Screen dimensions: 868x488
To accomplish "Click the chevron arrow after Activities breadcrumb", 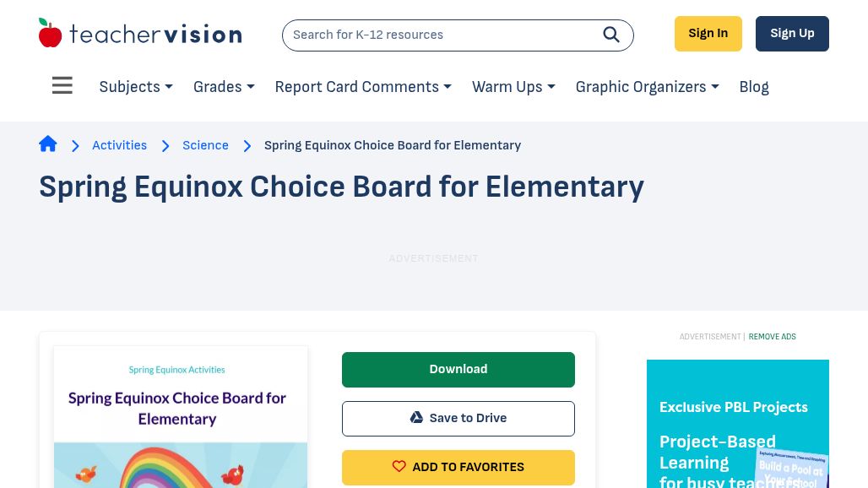I will 165,145.
